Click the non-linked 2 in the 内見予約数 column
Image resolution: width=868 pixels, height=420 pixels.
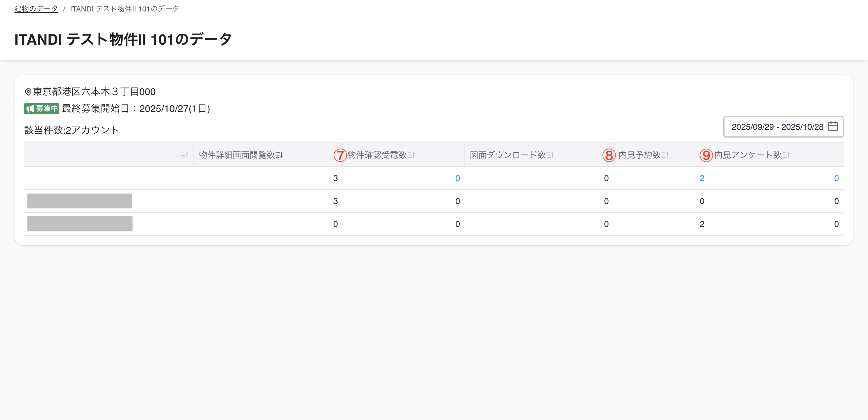pos(702,224)
